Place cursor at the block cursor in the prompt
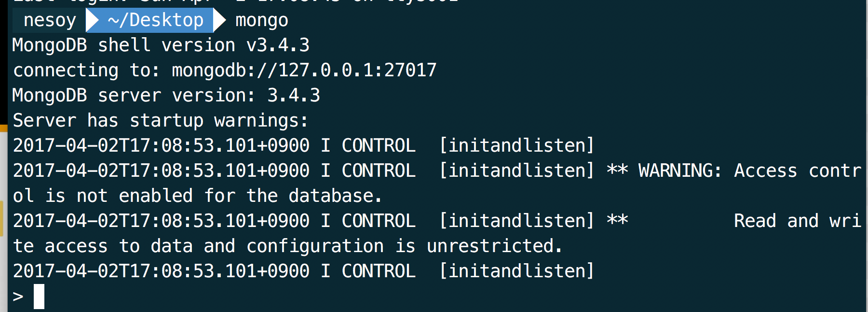The image size is (868, 312). click(x=39, y=297)
